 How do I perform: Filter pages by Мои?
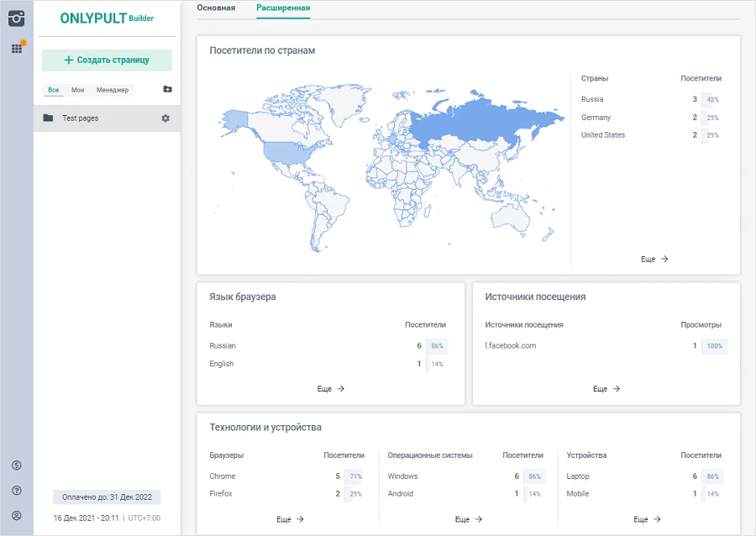77,90
